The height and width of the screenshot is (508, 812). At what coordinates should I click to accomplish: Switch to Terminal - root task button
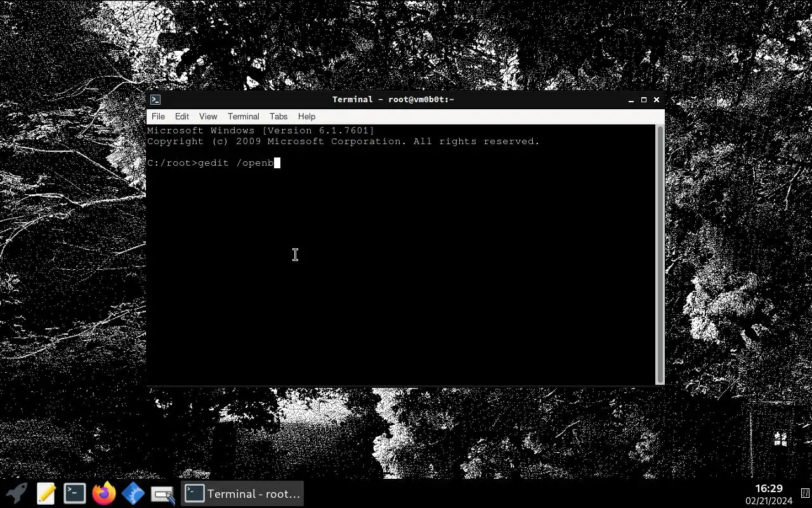coord(242,493)
